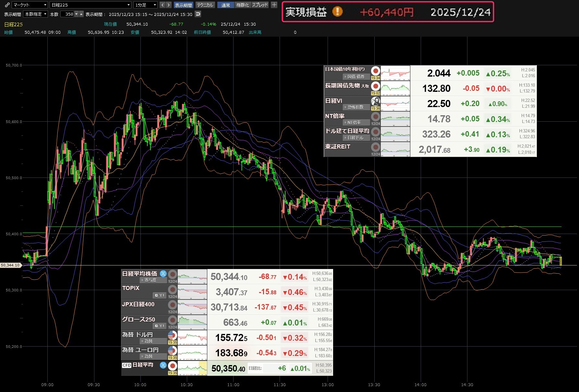Click the X (Twitter) icon beside 日経平均株価
This screenshot has height=392, width=579.
163,274
